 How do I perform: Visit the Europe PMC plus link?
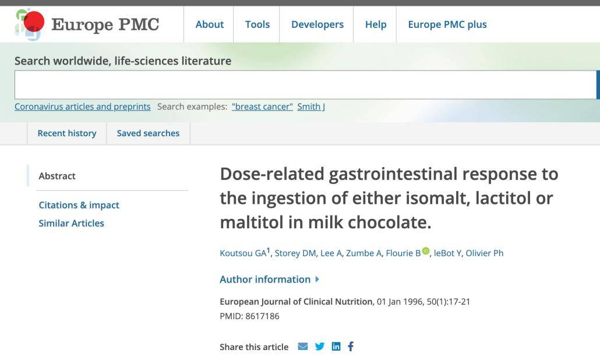pos(447,24)
